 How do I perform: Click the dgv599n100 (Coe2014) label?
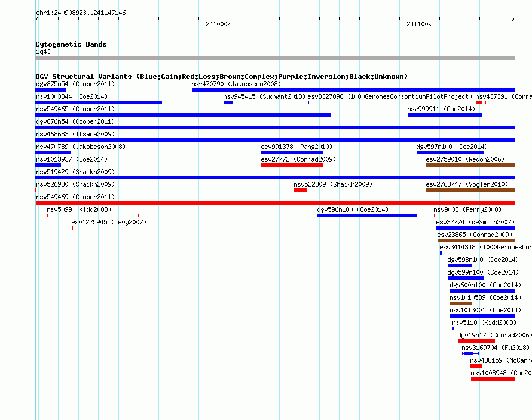coord(483,272)
